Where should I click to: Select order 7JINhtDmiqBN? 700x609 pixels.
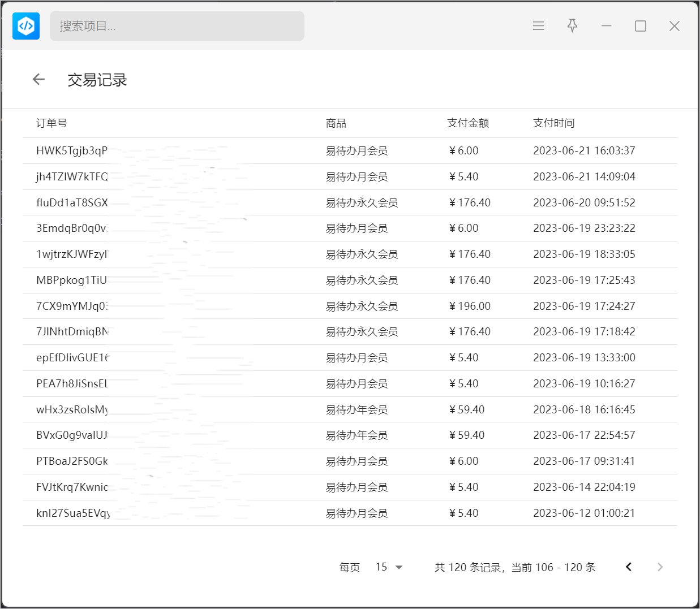pyautogui.click(x=72, y=332)
